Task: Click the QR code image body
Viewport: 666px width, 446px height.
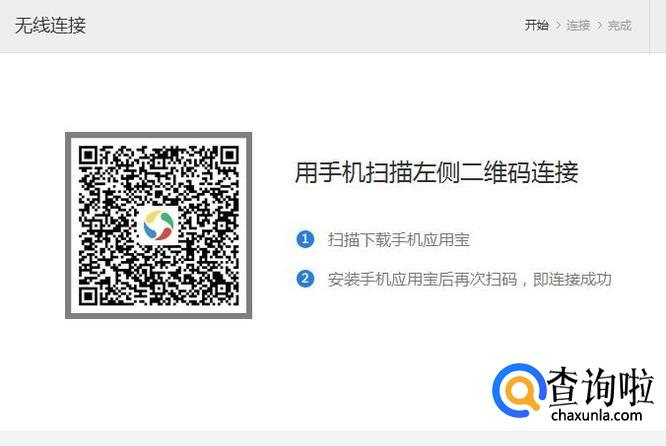Action: click(158, 226)
